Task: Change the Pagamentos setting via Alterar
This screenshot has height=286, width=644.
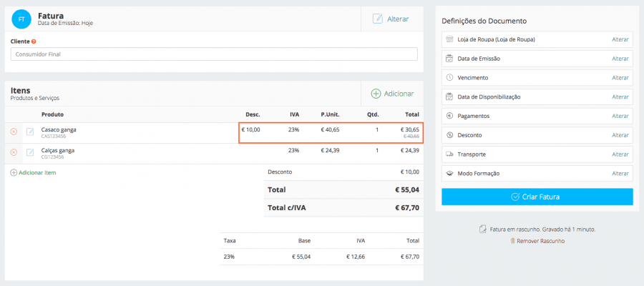Action: coord(620,116)
